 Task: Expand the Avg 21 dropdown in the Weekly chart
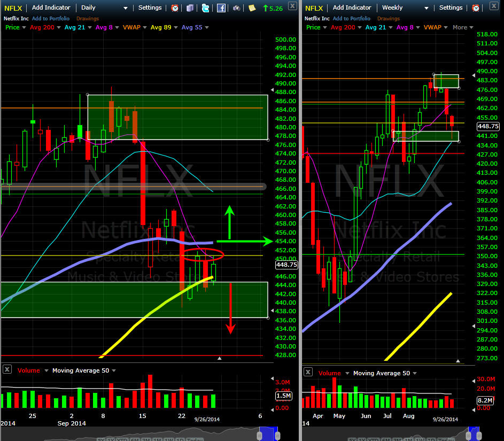pos(391,28)
